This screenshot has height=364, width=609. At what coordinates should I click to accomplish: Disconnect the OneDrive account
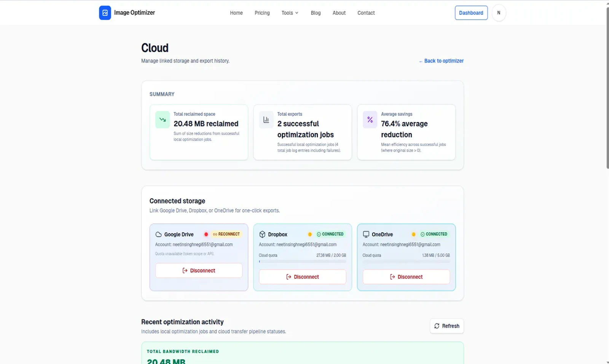point(406,277)
